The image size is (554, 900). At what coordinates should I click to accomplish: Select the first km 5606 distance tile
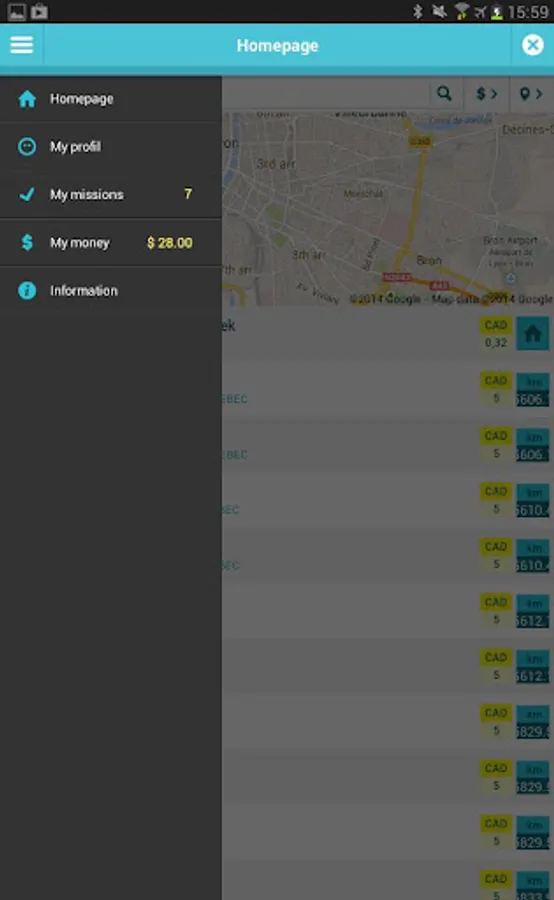point(532,390)
